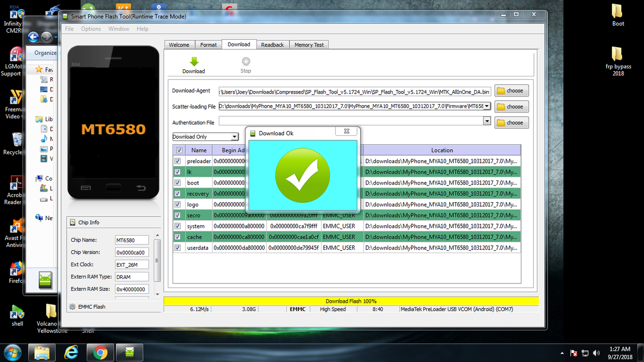Open the Options menu

pos(91,29)
